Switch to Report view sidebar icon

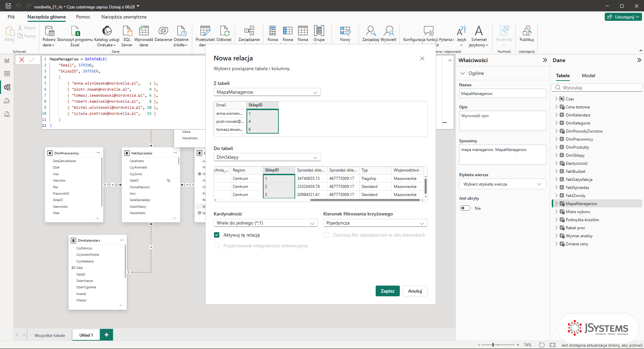(7, 60)
